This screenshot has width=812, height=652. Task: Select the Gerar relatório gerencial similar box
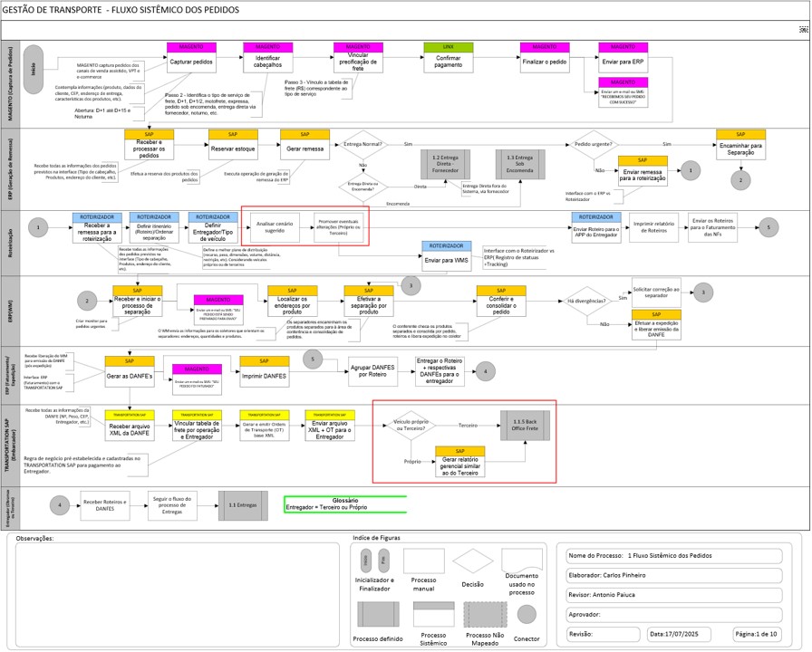459,462
